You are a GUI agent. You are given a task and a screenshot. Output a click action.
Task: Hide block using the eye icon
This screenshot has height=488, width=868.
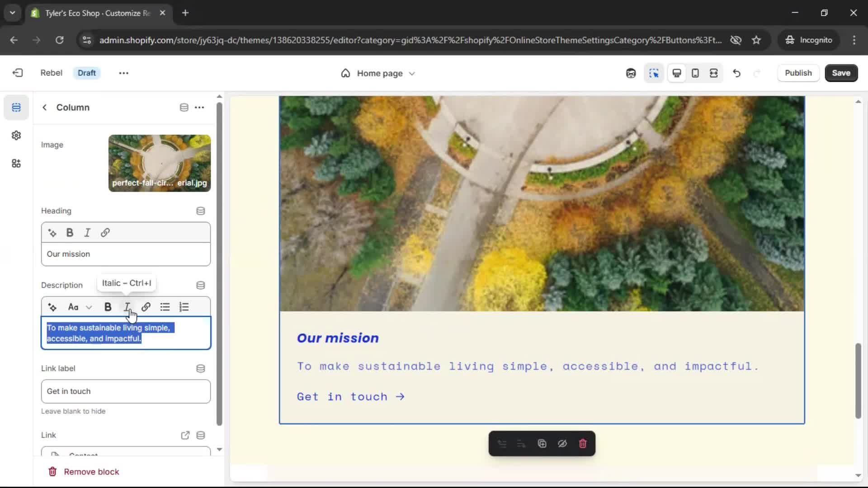(562, 443)
